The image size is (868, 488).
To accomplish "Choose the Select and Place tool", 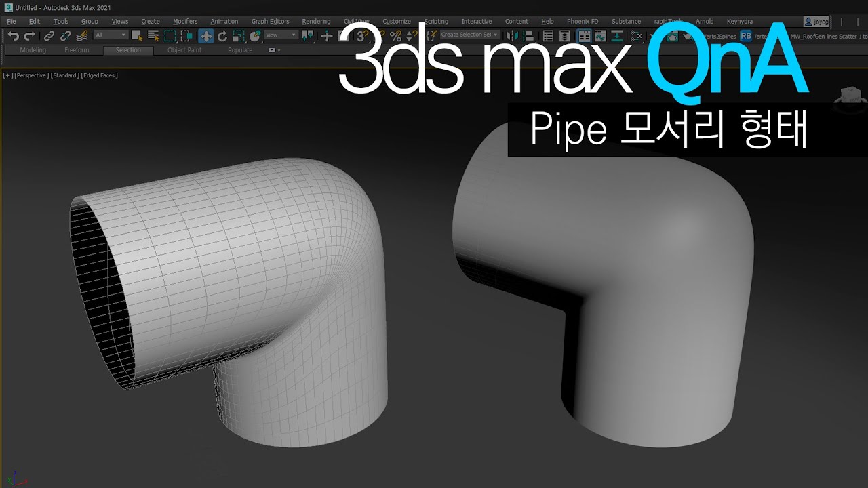I will 255,36.
